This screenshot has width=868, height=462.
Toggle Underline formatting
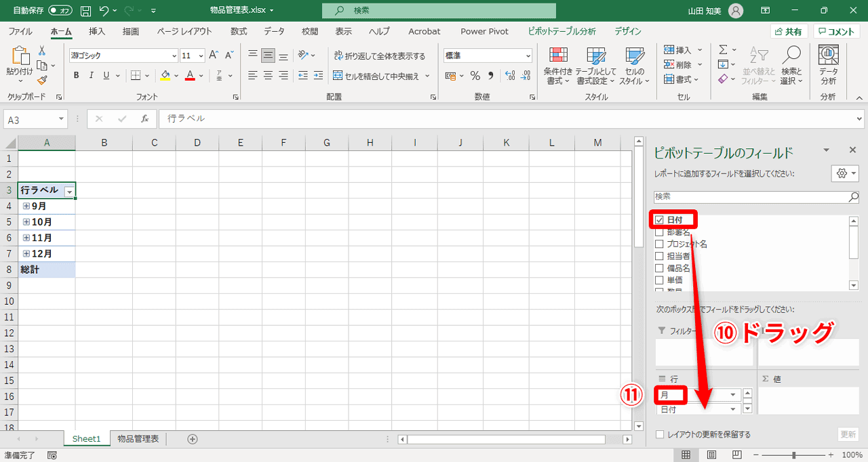click(106, 75)
